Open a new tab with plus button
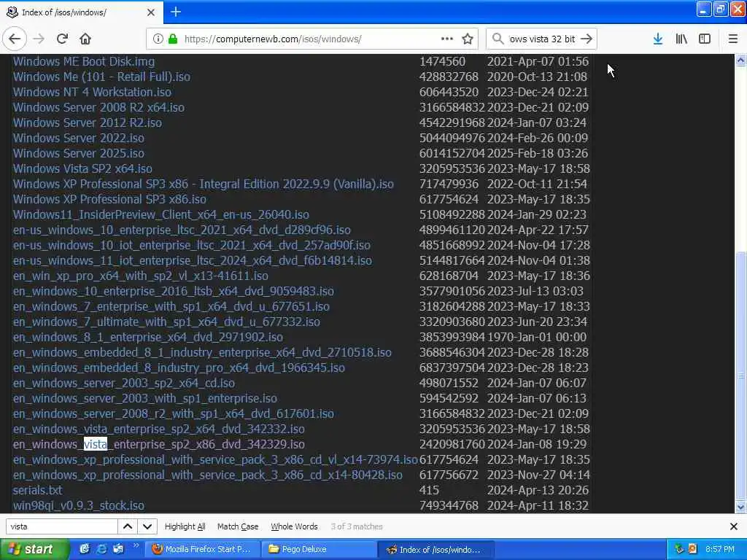 click(176, 12)
